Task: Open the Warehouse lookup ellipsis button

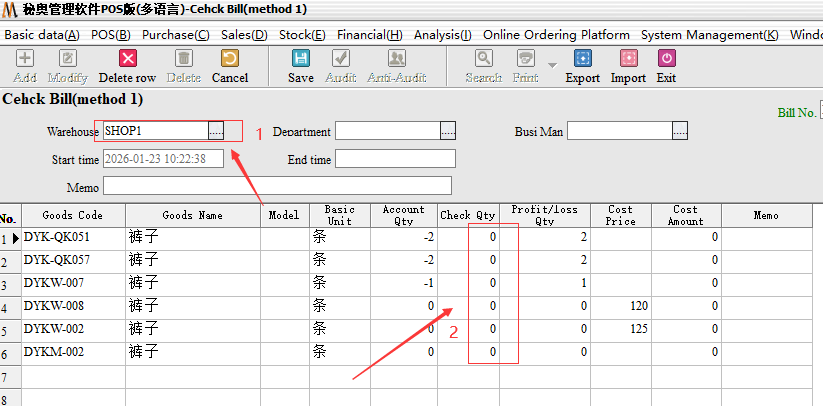Action: 216,131
